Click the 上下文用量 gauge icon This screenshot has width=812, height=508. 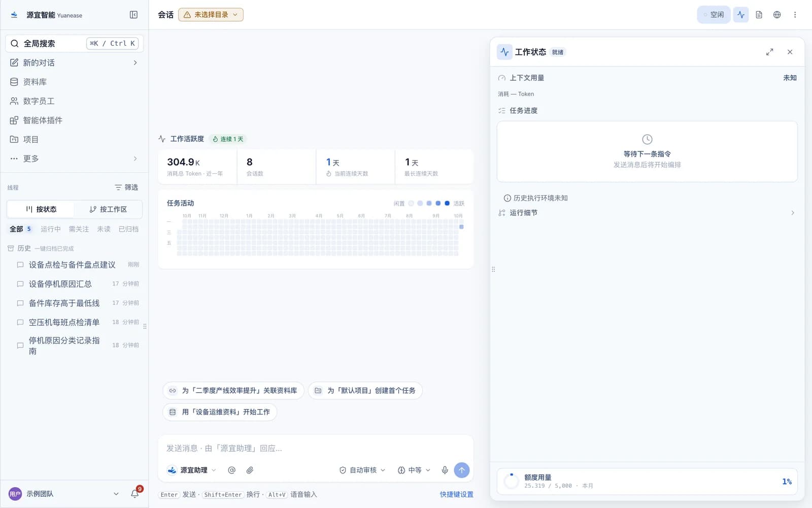point(502,78)
